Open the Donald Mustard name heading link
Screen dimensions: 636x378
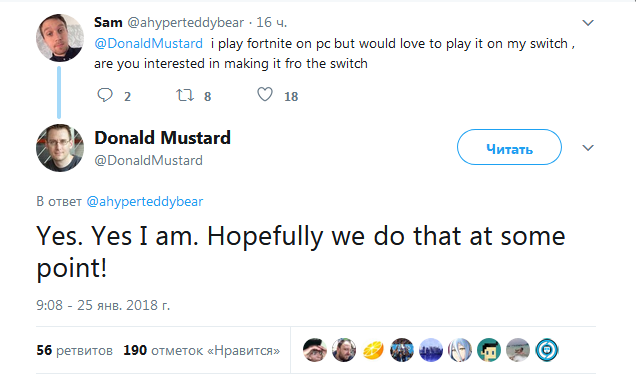[162, 138]
